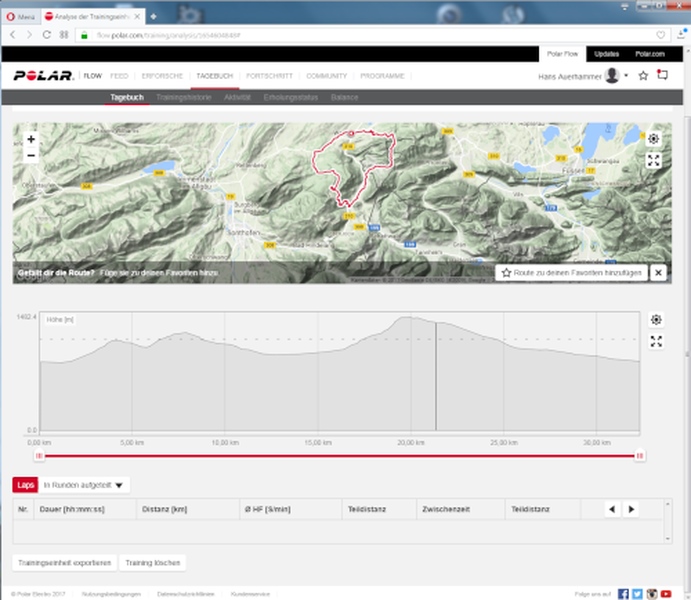
Task: Expand the elevation chart to fullscreen
Action: tap(656, 341)
